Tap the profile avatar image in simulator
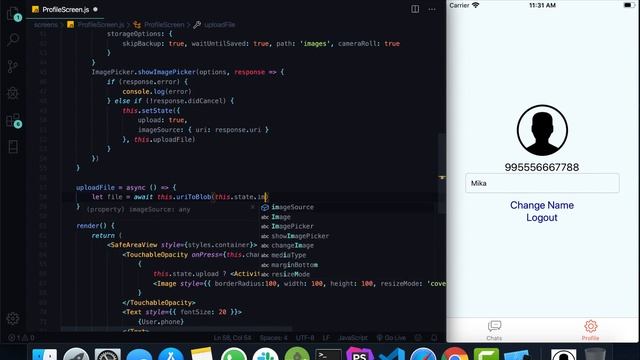Screen dimensions: 640x360 (542, 130)
